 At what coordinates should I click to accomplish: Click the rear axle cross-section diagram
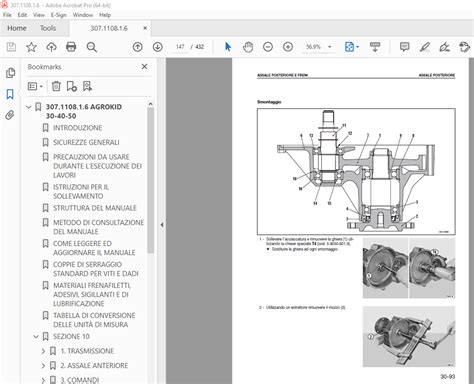(x=356, y=172)
